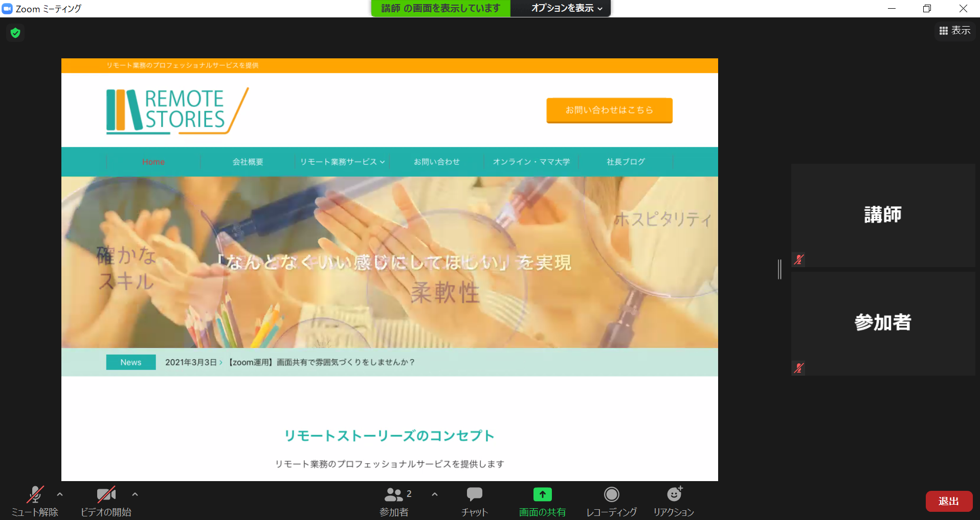The width and height of the screenshot is (980, 520).
Task: Expand video options arrow next to camera
Action: (x=135, y=494)
